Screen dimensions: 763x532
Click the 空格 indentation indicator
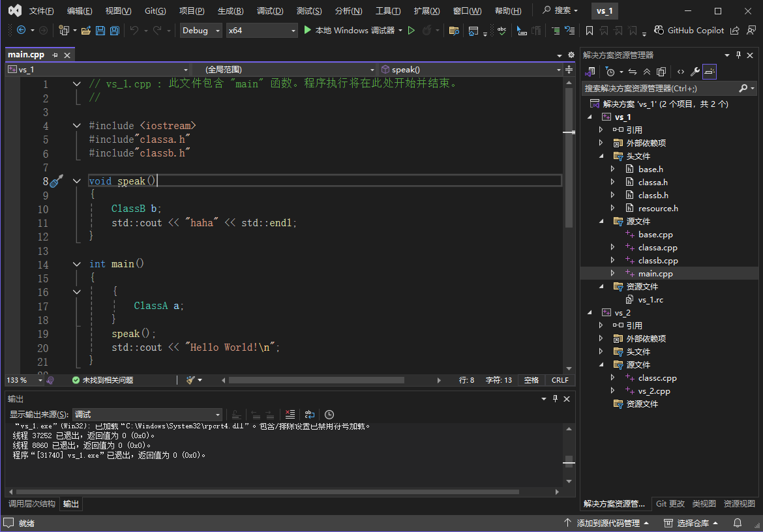pyautogui.click(x=531, y=380)
